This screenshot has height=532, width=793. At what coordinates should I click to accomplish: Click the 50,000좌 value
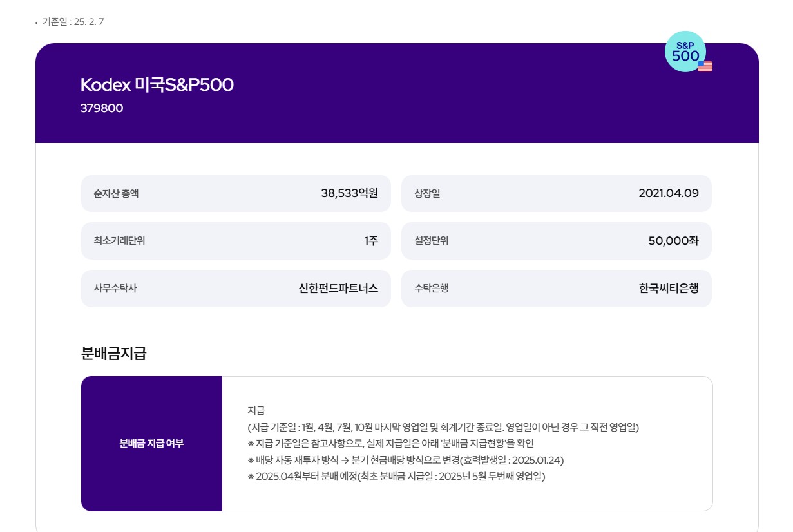point(674,241)
